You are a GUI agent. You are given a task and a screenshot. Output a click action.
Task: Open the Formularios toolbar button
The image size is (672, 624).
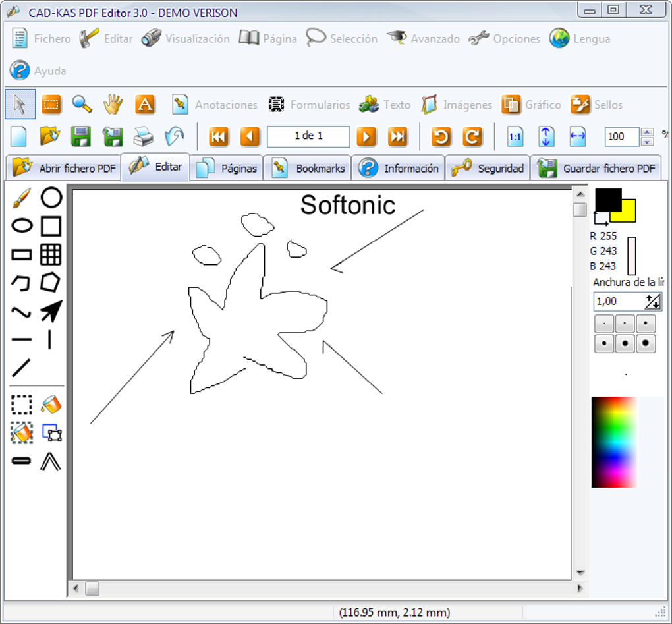pyautogui.click(x=308, y=105)
